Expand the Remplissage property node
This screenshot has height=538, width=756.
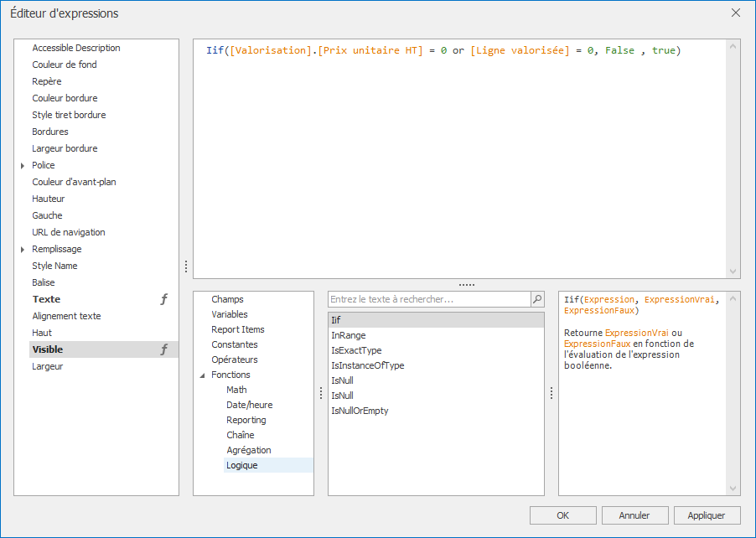[x=23, y=250]
